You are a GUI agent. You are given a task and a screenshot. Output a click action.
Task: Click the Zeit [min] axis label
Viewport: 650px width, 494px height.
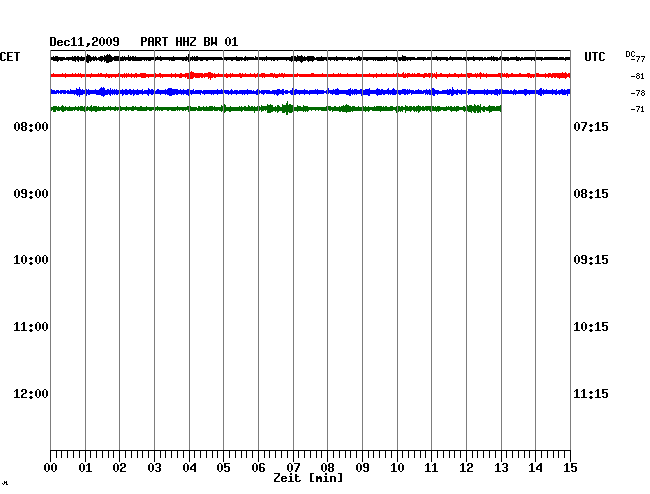308,479
